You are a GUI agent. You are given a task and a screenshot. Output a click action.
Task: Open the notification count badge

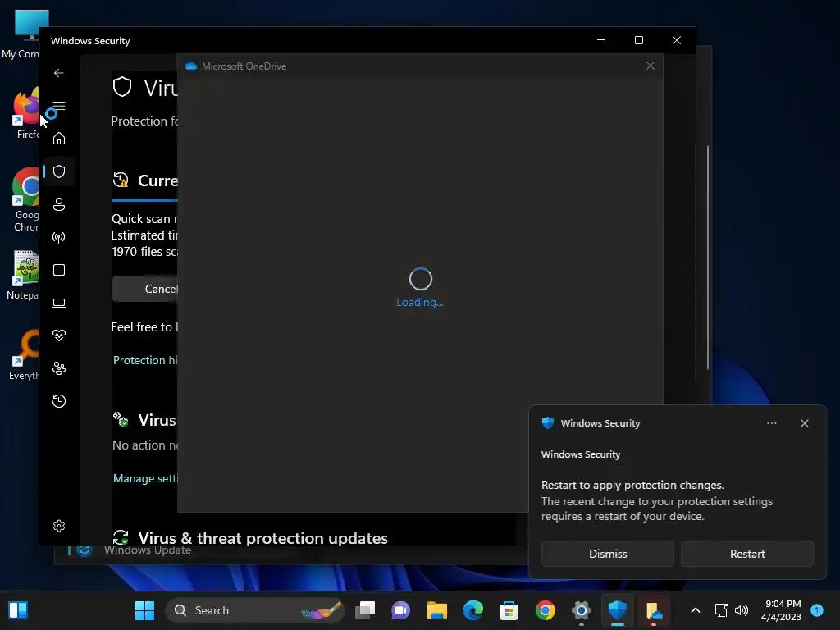(x=817, y=610)
